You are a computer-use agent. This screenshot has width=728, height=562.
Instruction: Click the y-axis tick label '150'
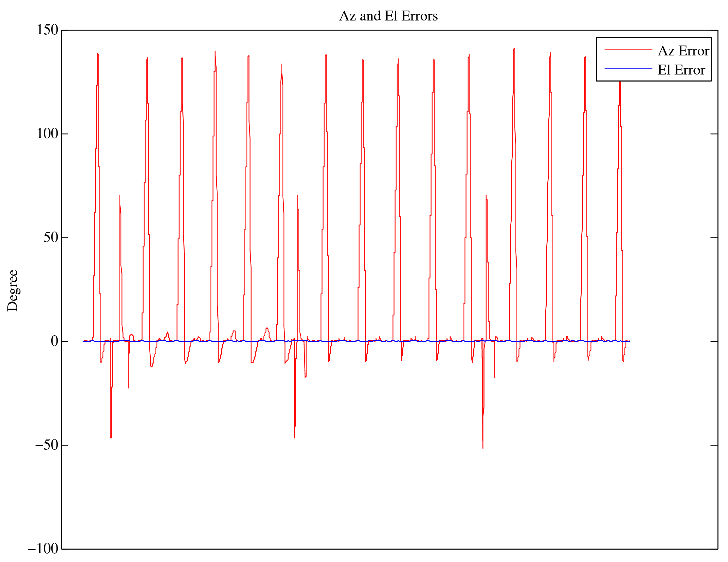[x=47, y=30]
